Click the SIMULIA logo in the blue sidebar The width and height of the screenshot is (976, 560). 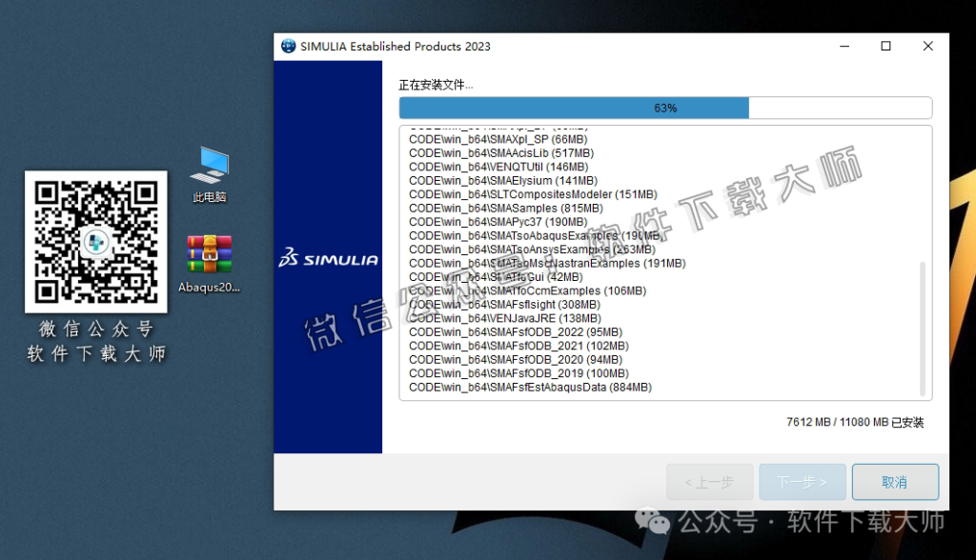328,257
